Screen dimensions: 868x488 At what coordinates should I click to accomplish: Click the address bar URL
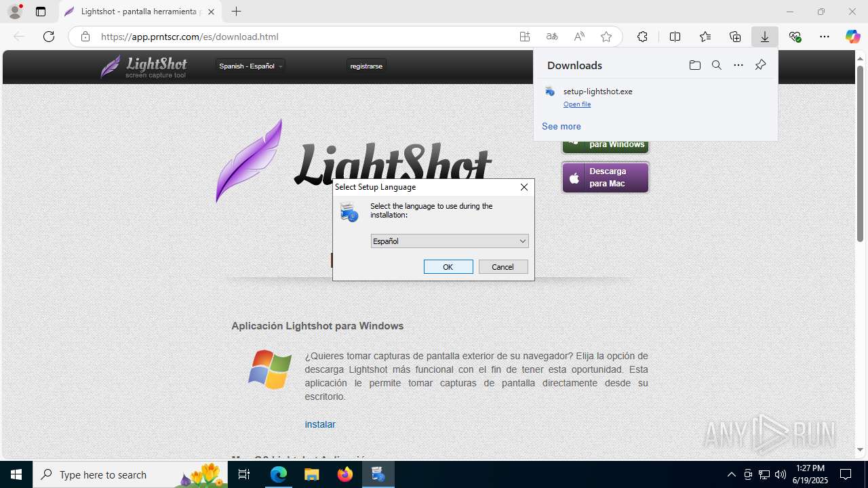(190, 37)
